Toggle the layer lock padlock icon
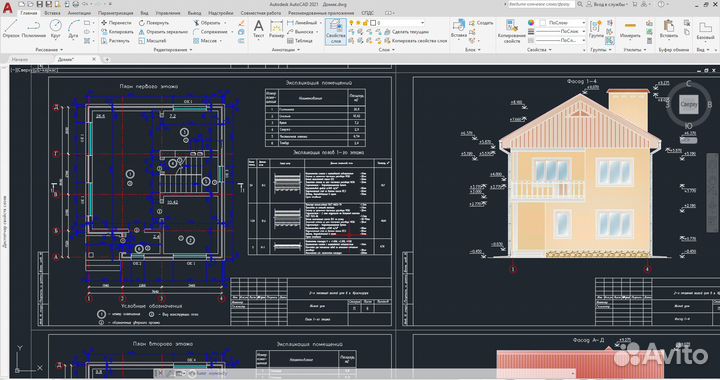 366,22
